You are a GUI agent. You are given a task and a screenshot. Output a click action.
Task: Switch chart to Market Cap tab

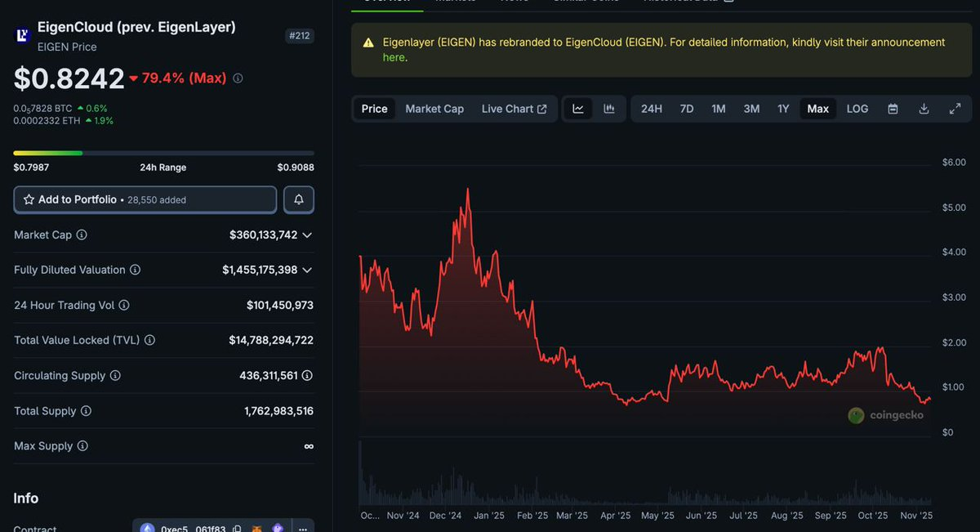[x=434, y=109]
